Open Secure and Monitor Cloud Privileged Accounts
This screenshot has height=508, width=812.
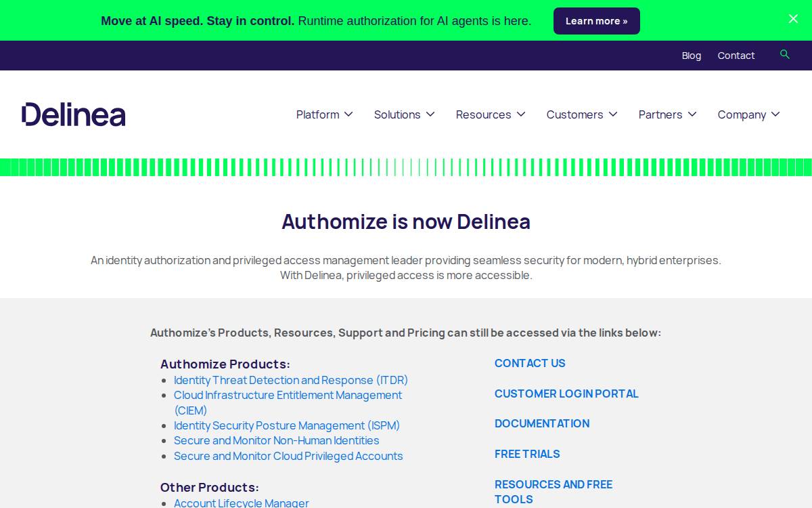click(x=288, y=456)
